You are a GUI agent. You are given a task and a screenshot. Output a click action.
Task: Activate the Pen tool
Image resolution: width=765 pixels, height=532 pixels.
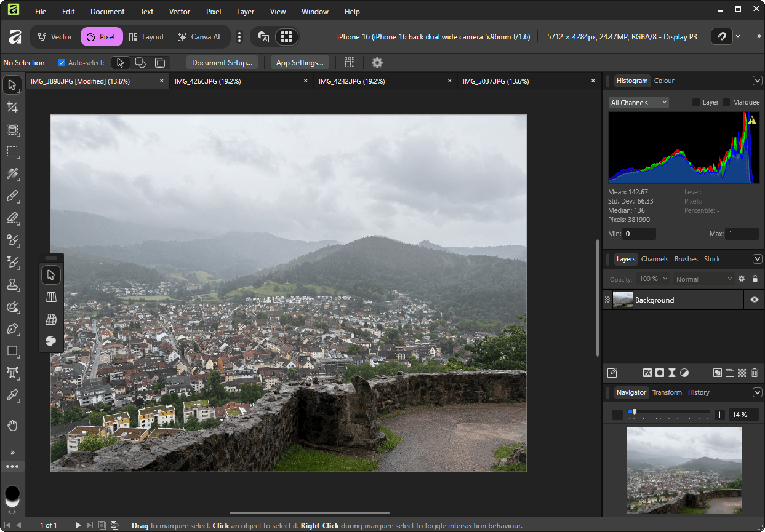pos(12,329)
